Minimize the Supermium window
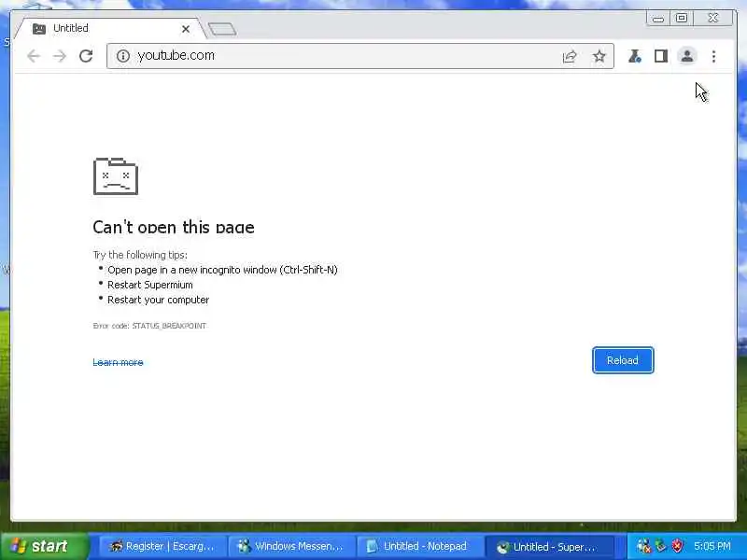Screen dimensions: 747x560 coord(658,19)
